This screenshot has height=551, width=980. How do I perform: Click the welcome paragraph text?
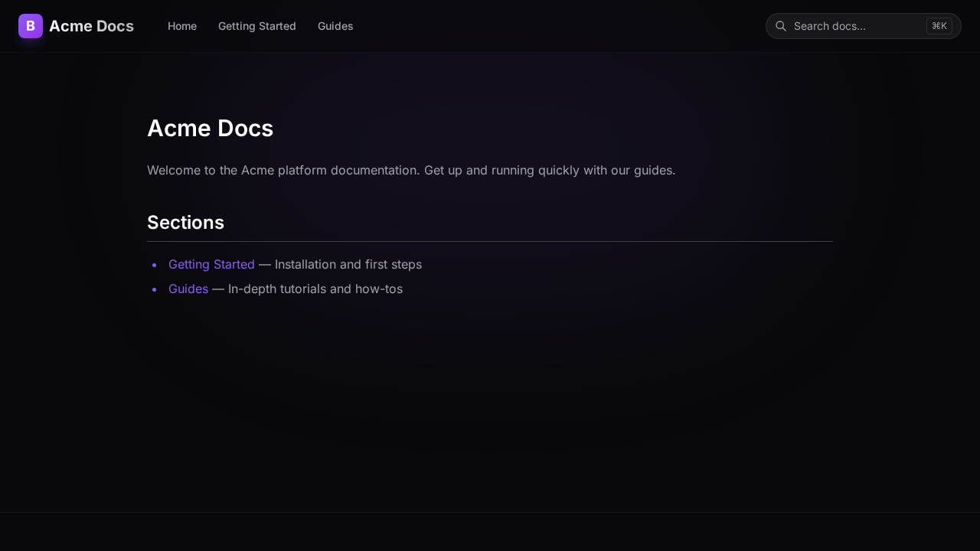pyautogui.click(x=411, y=170)
